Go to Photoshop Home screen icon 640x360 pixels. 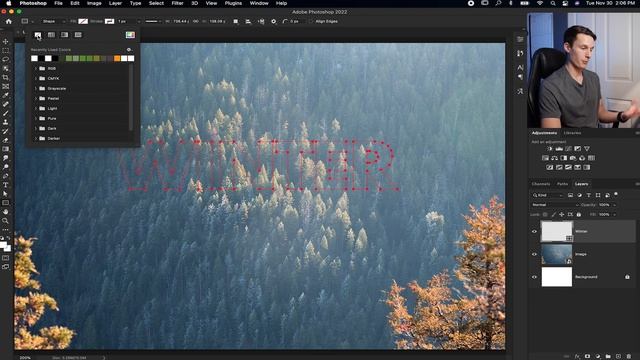pos(9,21)
